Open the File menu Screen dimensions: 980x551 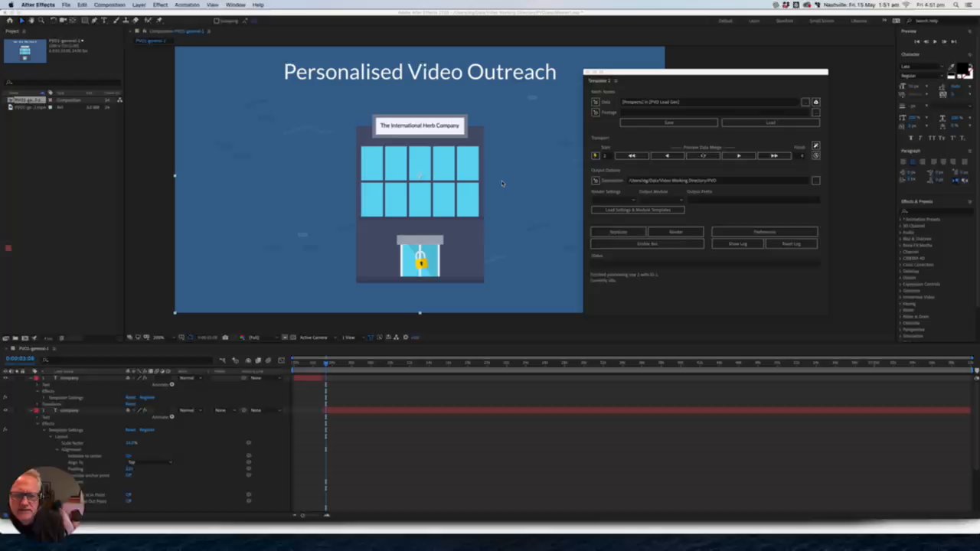pyautogui.click(x=66, y=5)
